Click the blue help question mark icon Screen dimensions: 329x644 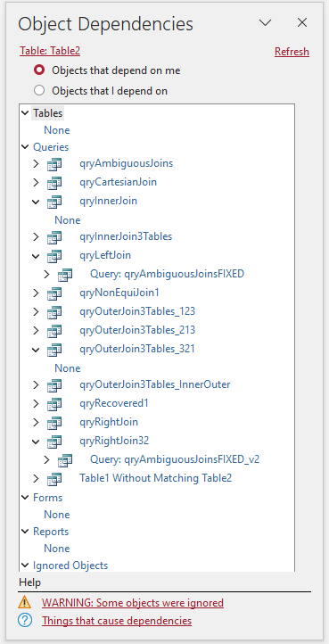(25, 620)
